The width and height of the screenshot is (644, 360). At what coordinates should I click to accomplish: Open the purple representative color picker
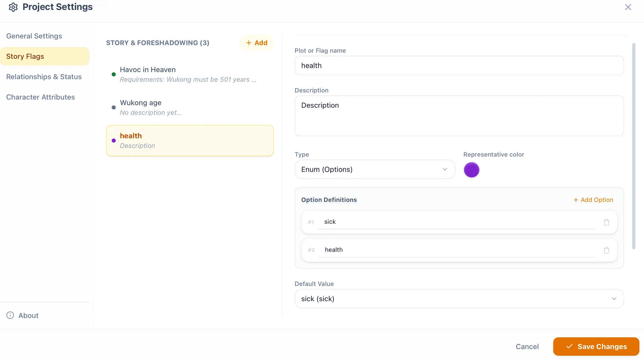(471, 170)
